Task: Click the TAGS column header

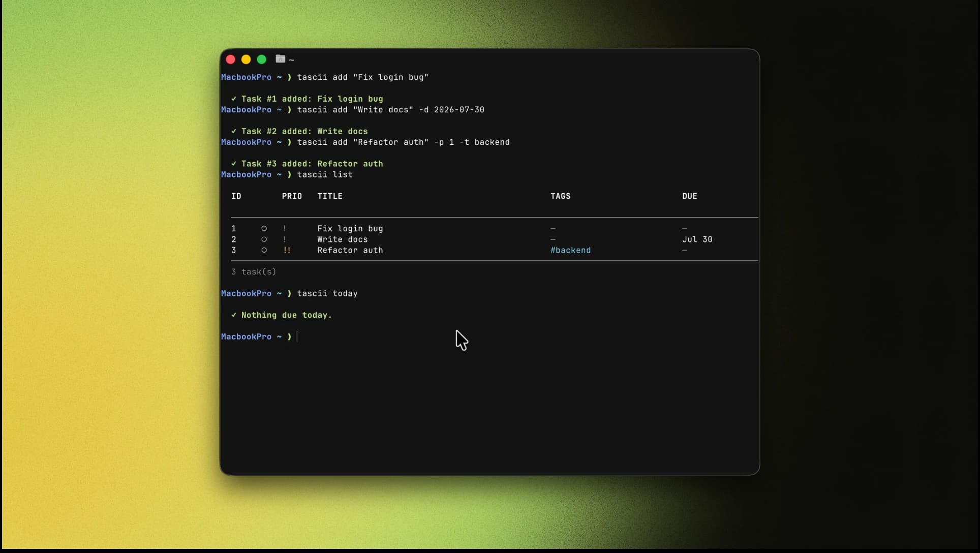Action: pos(561,196)
